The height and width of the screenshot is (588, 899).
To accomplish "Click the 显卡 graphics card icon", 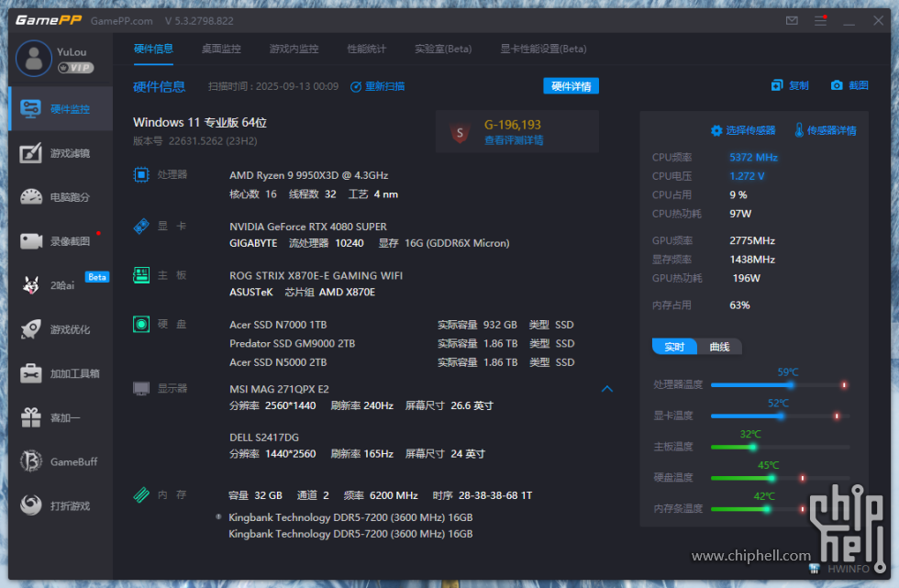I will tap(141, 226).
